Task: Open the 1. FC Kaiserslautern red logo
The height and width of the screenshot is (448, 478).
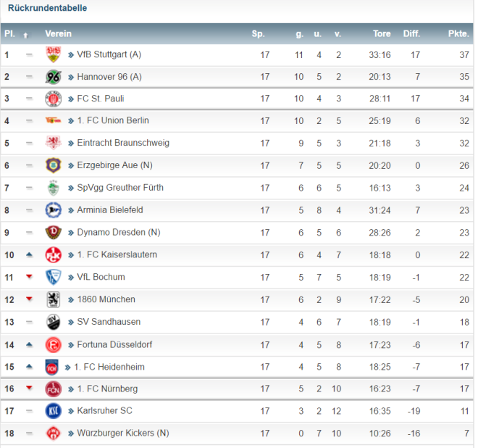Action: (x=54, y=255)
